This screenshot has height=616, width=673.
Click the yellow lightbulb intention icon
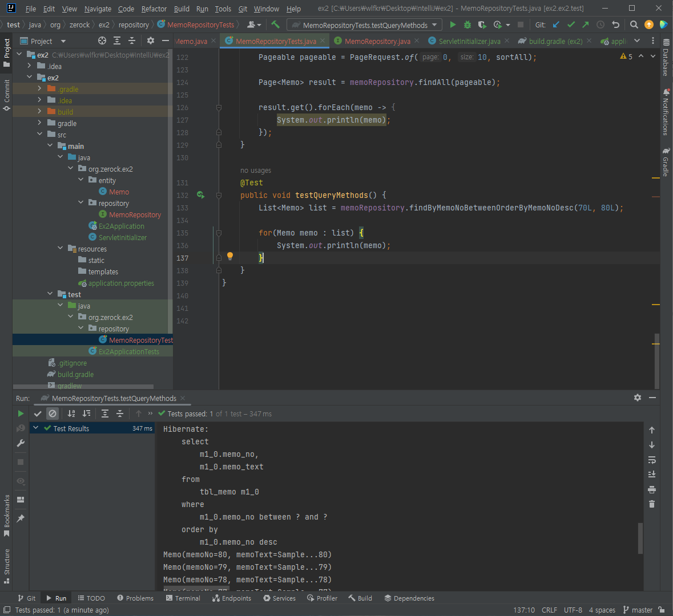pyautogui.click(x=229, y=256)
